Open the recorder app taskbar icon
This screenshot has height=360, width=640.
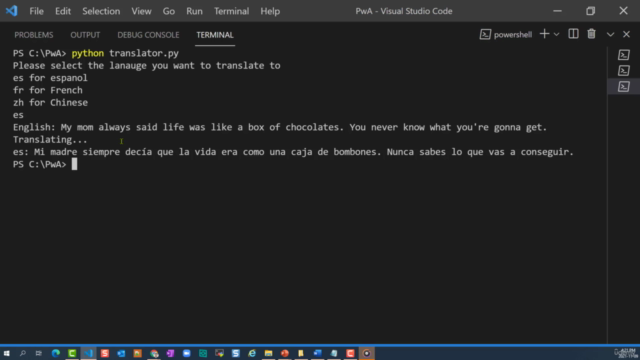click(367, 353)
